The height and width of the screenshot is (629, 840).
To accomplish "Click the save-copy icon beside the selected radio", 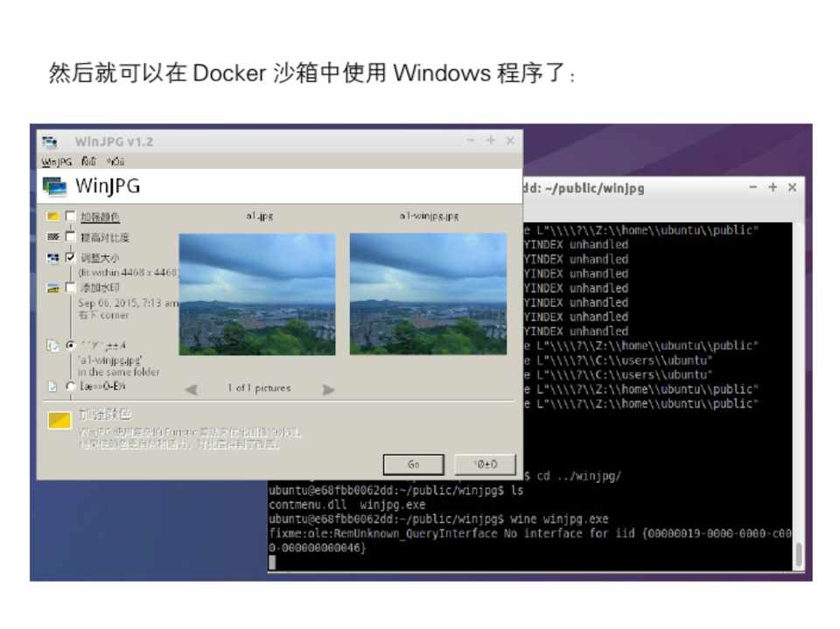I will 53,346.
